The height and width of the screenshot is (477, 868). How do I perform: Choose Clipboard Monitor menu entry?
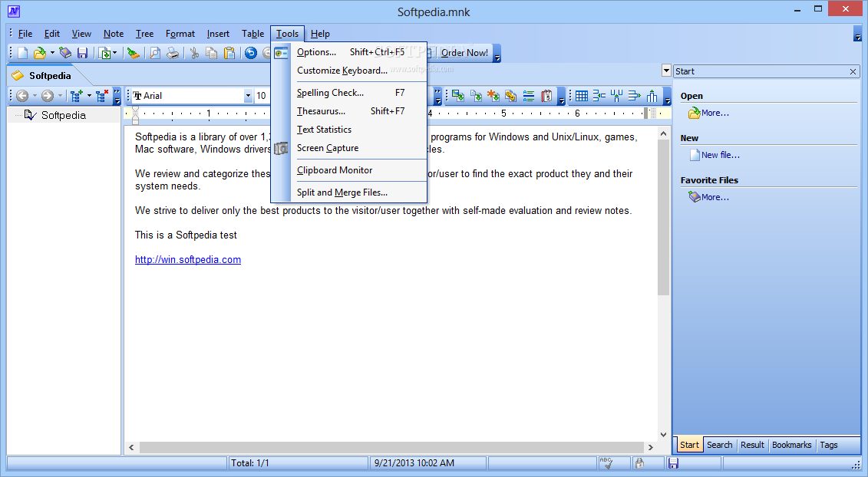click(349, 170)
